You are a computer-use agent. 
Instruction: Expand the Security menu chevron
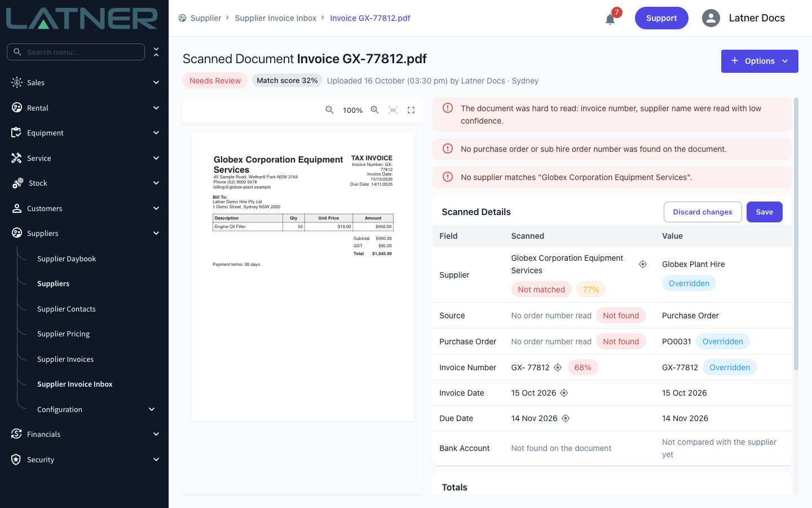[x=156, y=459]
